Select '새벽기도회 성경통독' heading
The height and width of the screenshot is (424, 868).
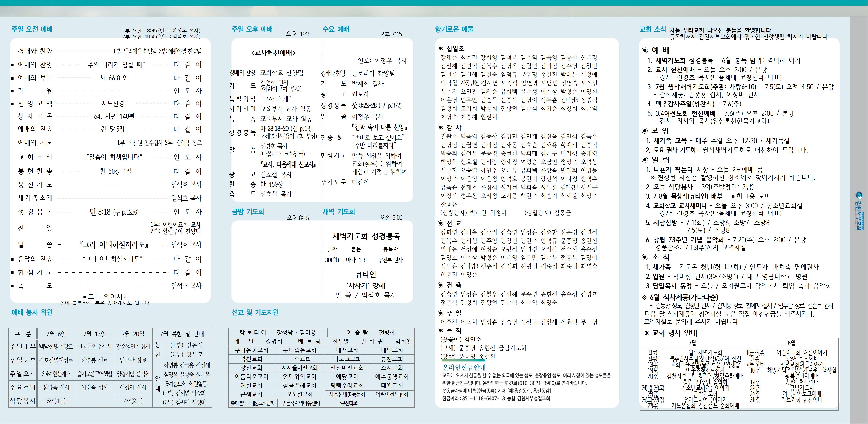[x=366, y=236]
